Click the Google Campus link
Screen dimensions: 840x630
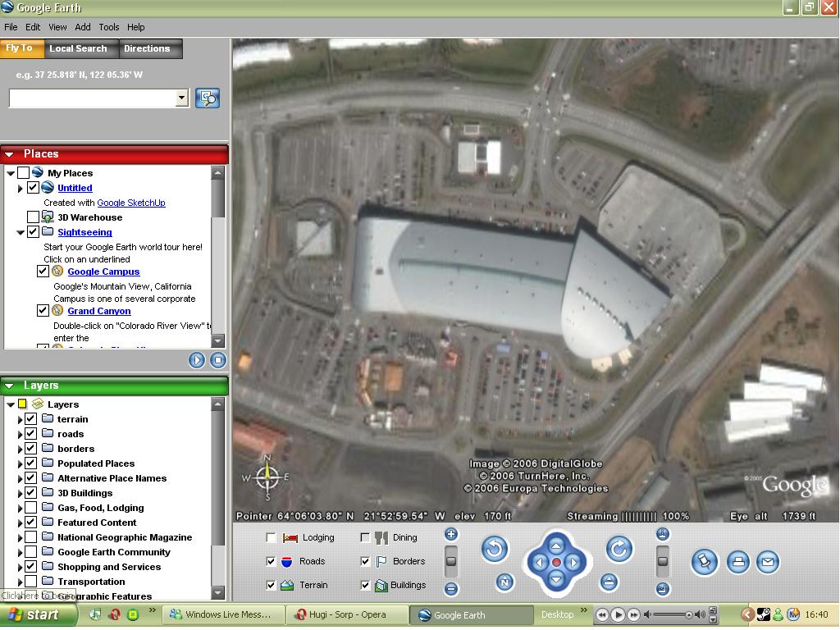103,272
